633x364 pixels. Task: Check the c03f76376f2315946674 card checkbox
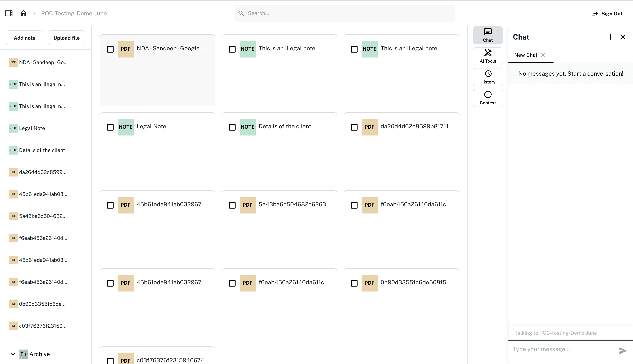click(110, 361)
